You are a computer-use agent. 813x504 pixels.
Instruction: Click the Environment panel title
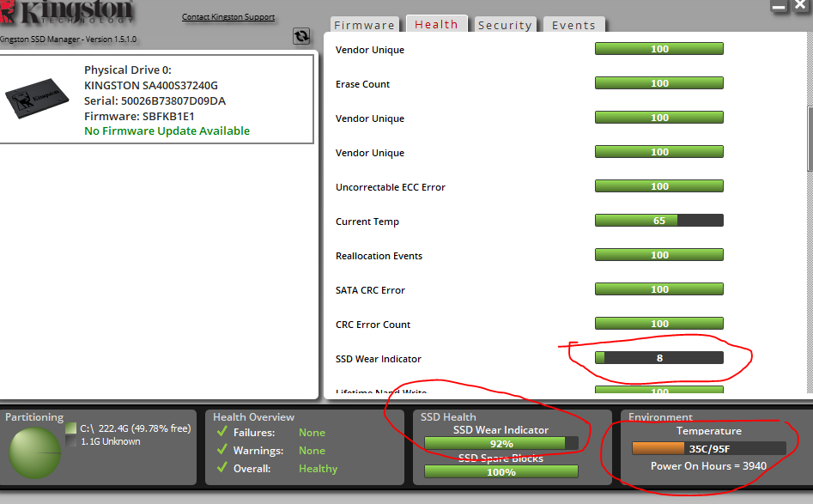[660, 417]
